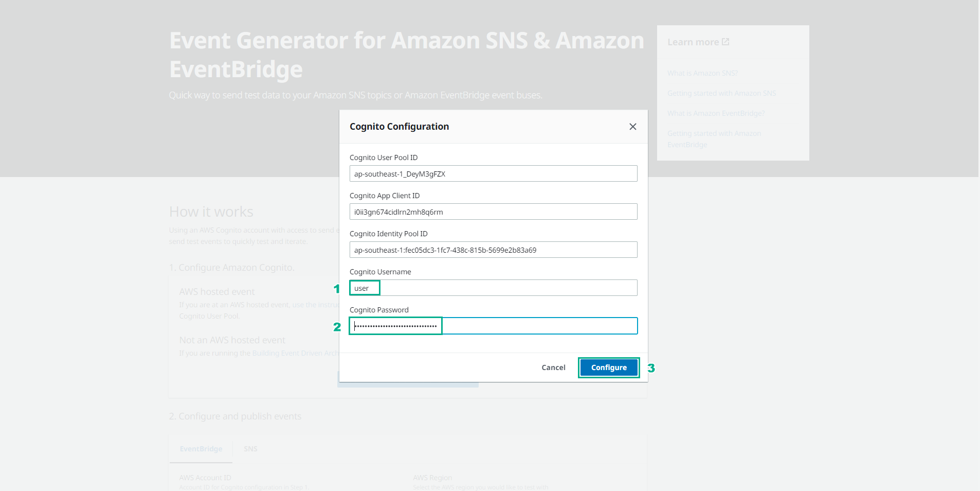
Task: Click the 'Cognito App Client ID' label
Action: pos(385,196)
